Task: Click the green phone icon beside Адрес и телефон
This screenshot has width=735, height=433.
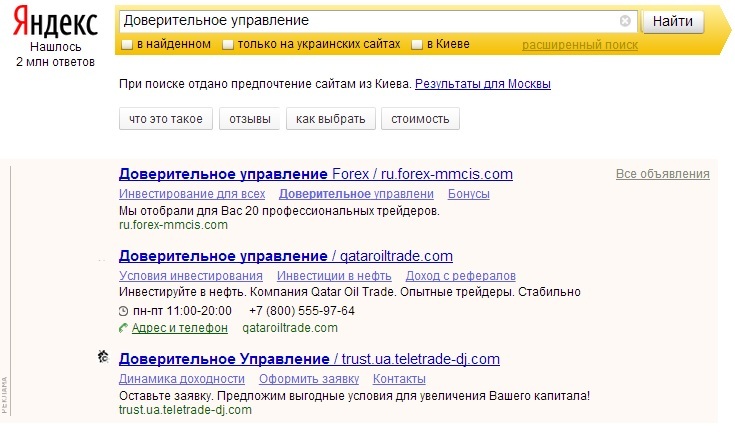Action: (123, 328)
